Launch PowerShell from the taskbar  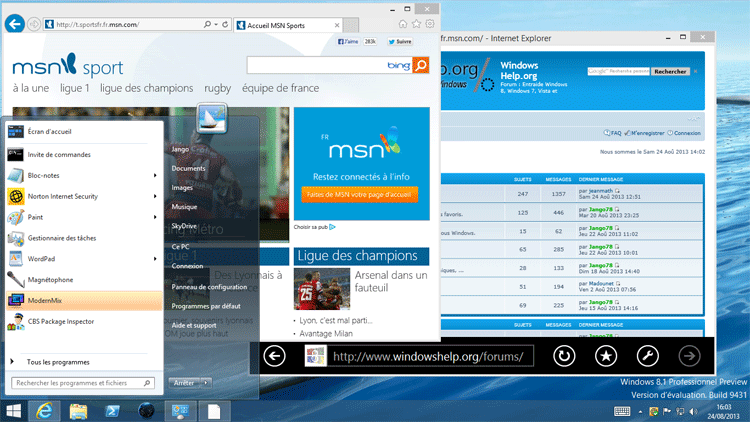click(114, 411)
